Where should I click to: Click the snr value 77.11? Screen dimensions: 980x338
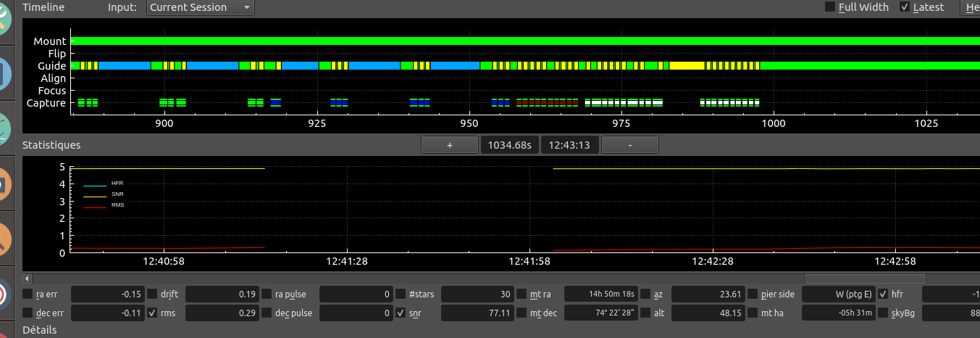(477, 313)
